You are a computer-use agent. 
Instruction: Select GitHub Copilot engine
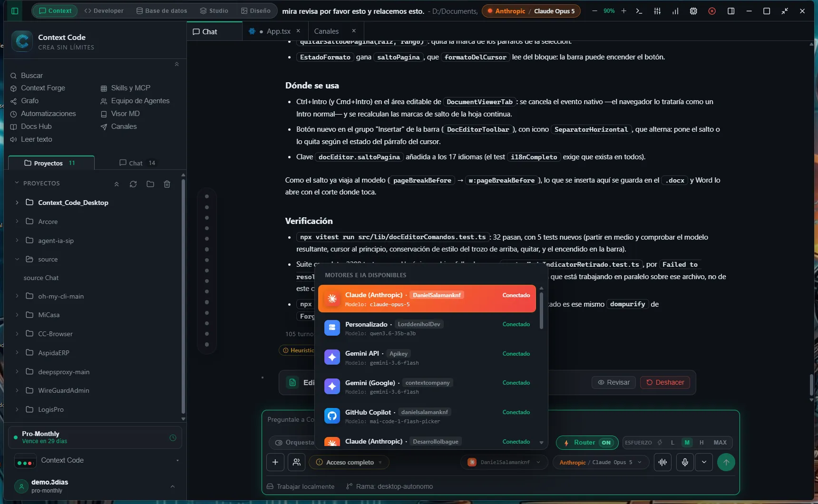[x=427, y=416]
